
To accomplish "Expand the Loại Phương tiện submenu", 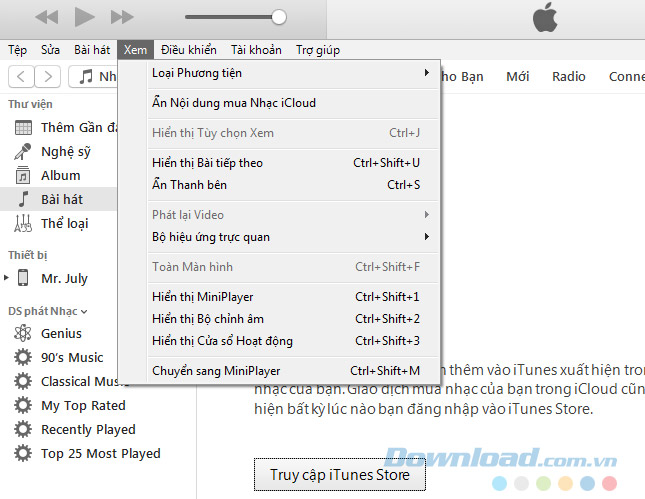I will pos(292,73).
